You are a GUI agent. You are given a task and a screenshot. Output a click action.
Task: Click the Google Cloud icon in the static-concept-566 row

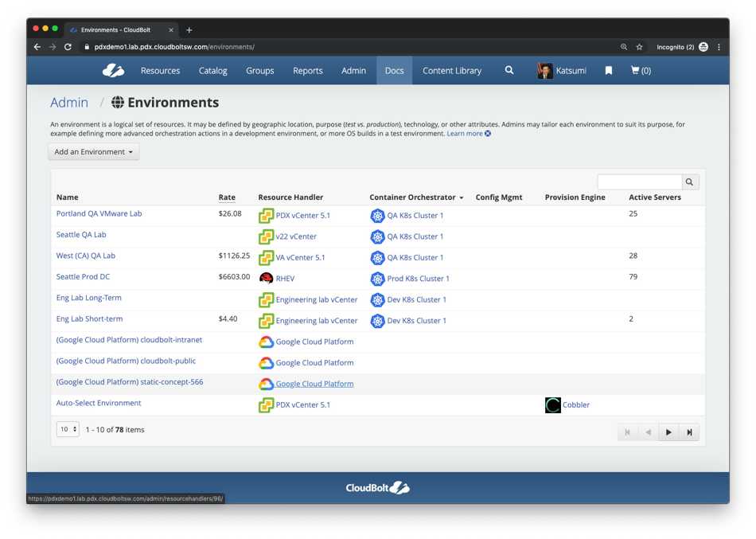266,384
